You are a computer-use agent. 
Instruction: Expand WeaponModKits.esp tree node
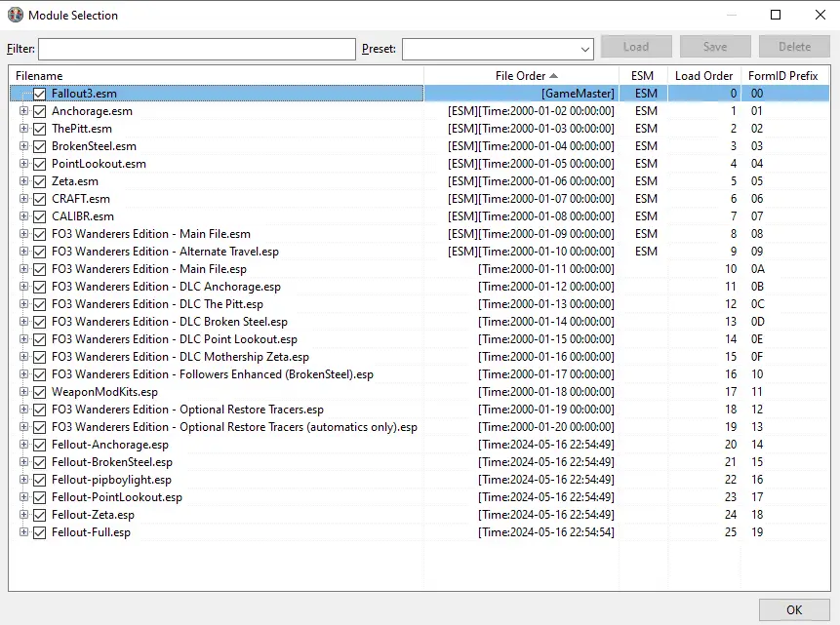pyautogui.click(x=23, y=392)
